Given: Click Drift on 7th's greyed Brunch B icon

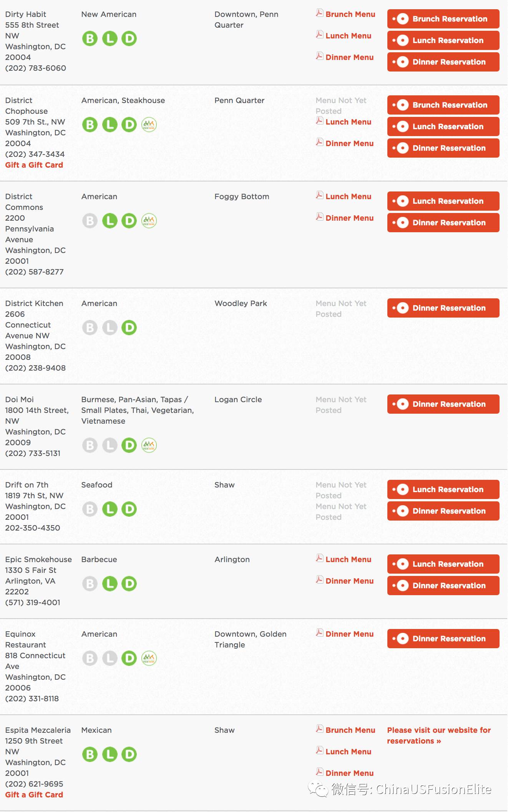Looking at the screenshot, I should (x=90, y=509).
